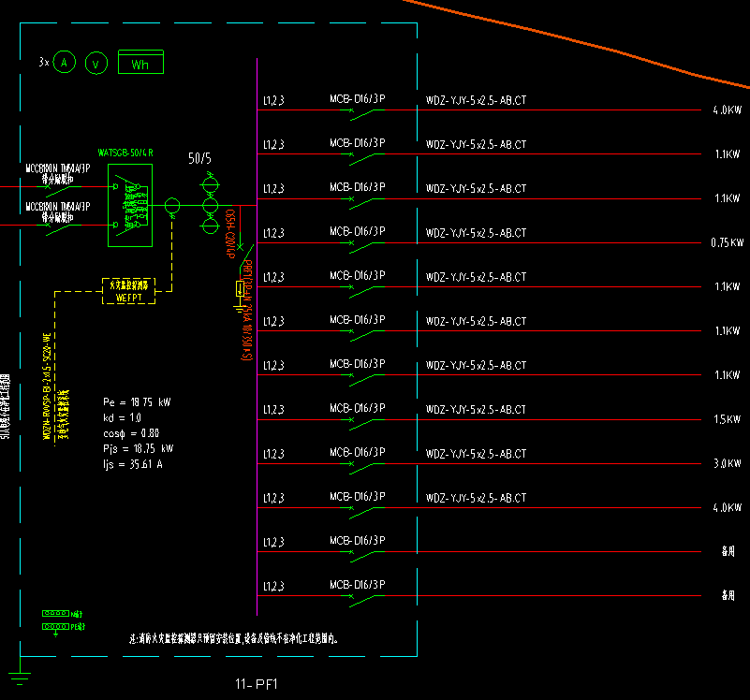Pick the WEFPT fire monitoring detector box
Image resolution: width=750 pixels, height=700 pixels.
128,291
